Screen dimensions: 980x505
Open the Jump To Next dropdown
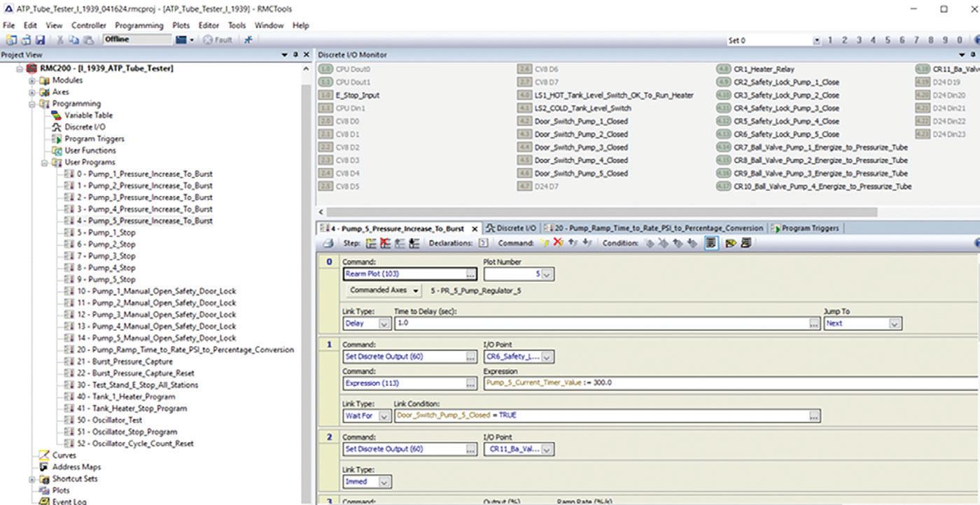(x=894, y=324)
